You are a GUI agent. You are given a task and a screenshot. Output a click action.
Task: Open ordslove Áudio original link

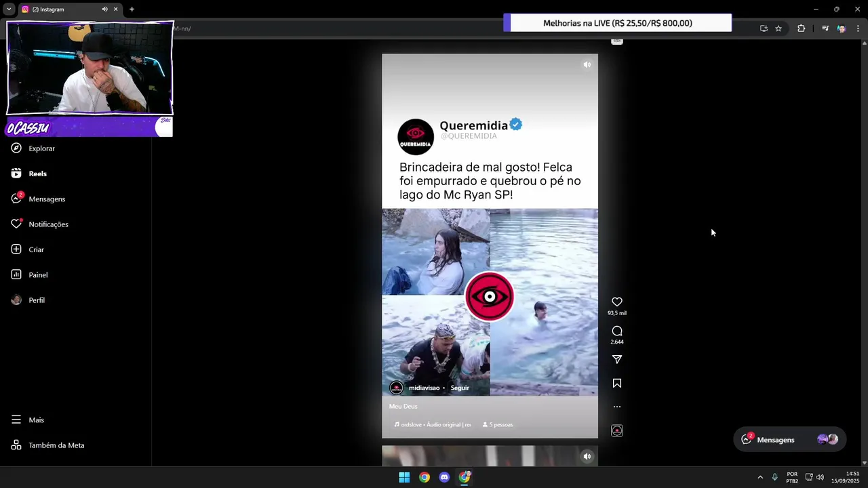coord(433,424)
